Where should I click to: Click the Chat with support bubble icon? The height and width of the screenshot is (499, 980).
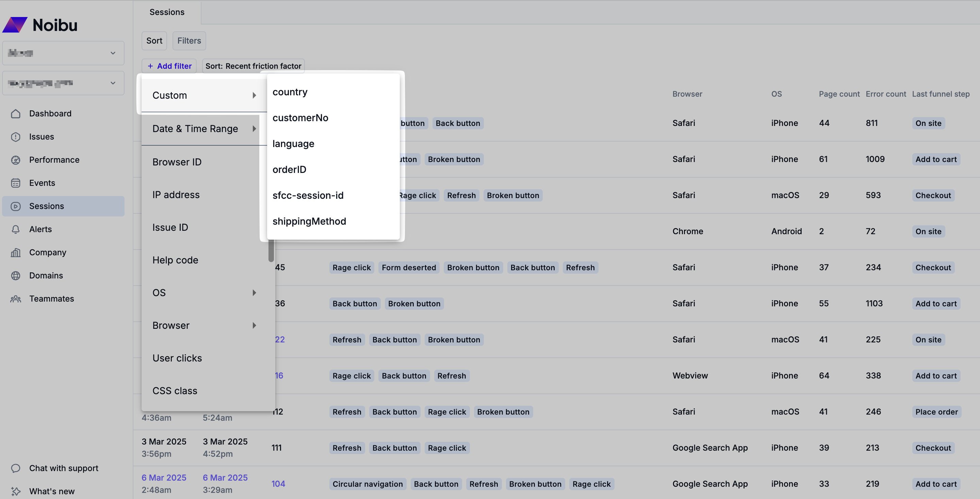tap(16, 468)
